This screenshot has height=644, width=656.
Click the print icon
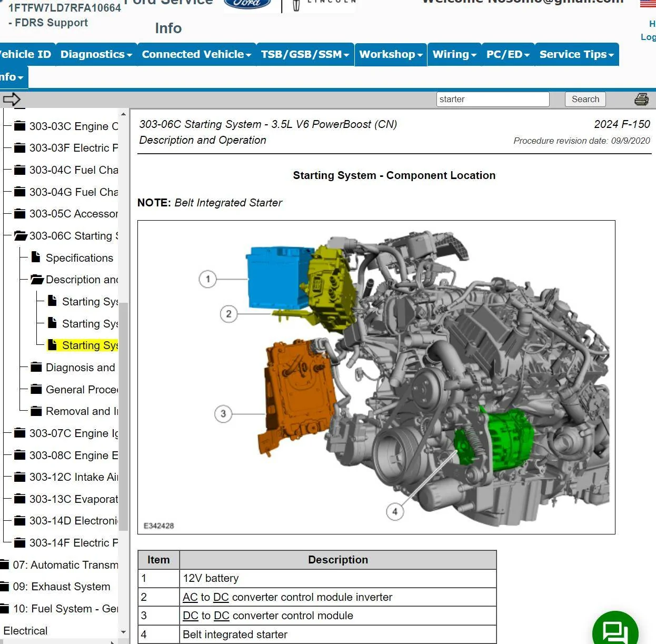(x=641, y=99)
